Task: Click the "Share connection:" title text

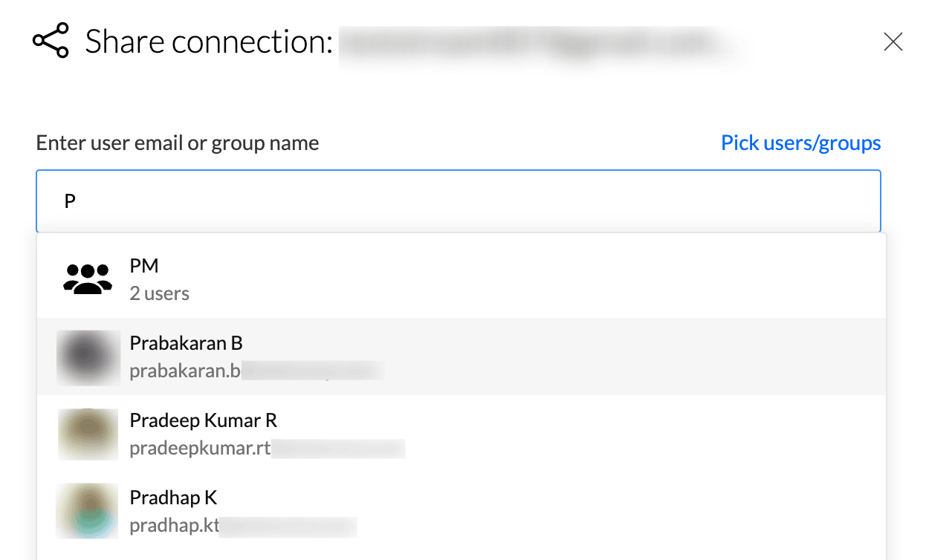Action: (x=208, y=42)
